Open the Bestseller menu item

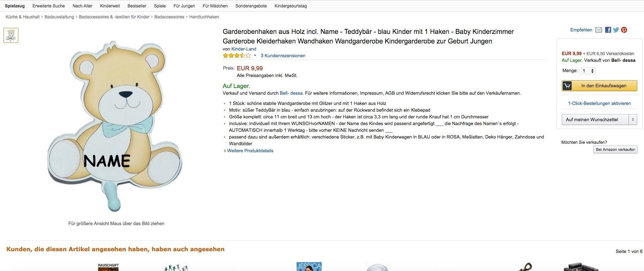pyautogui.click(x=137, y=6)
